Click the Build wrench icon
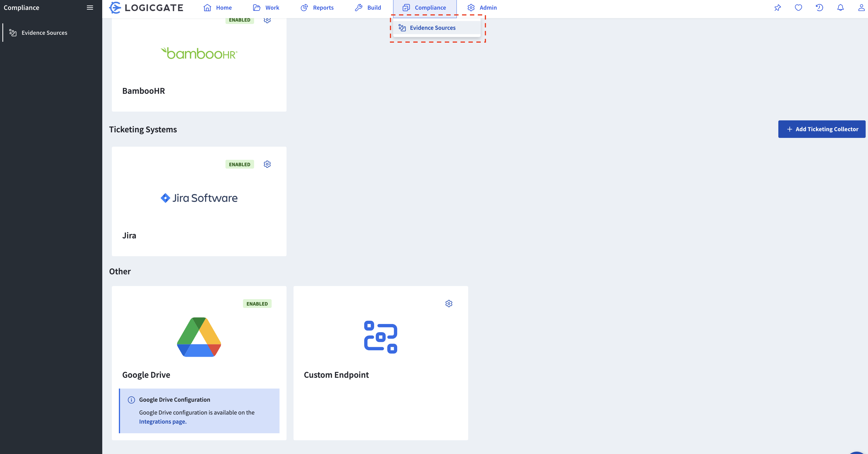This screenshot has width=868, height=454. point(359,7)
